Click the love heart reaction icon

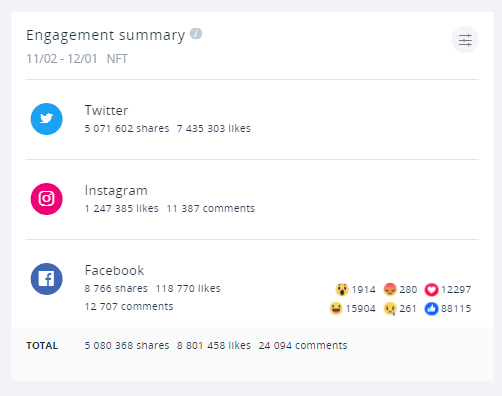[x=431, y=289]
